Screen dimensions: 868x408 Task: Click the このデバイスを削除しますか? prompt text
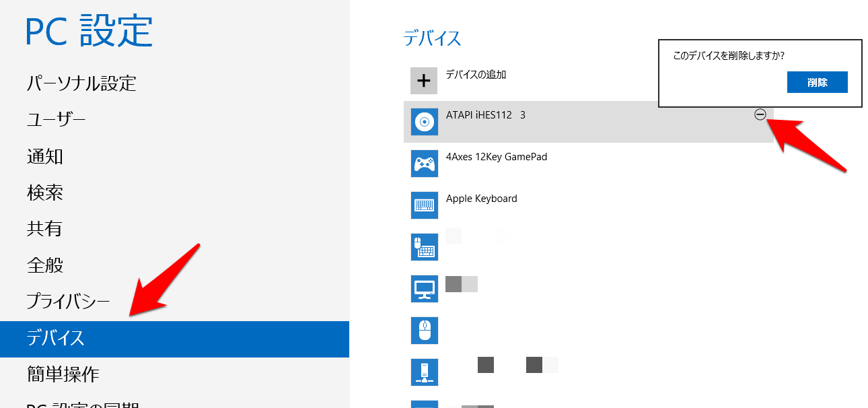729,56
